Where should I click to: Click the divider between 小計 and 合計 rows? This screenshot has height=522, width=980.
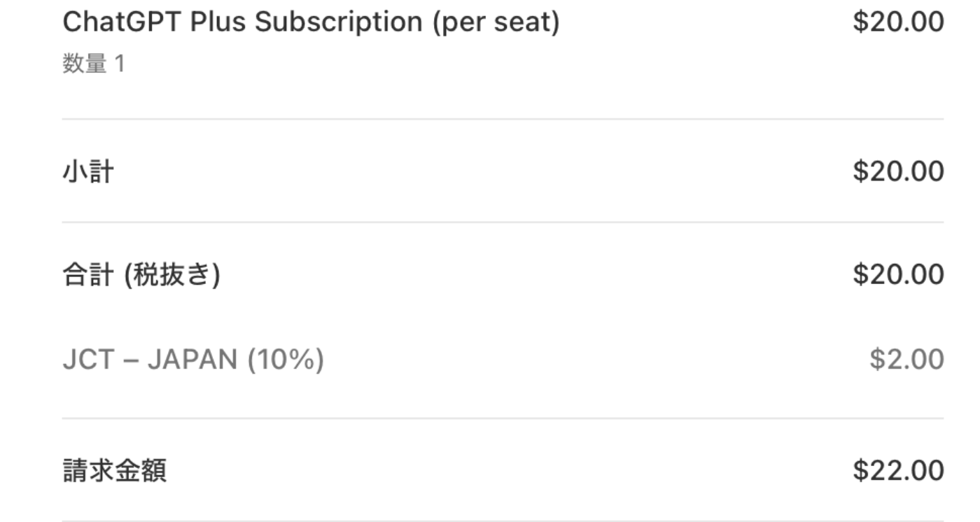pos(502,223)
